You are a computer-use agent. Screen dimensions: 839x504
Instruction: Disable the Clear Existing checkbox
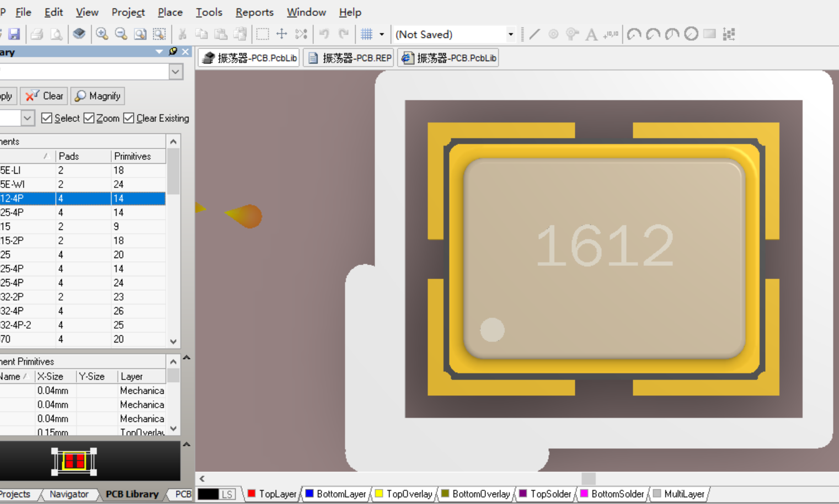pyautogui.click(x=129, y=118)
